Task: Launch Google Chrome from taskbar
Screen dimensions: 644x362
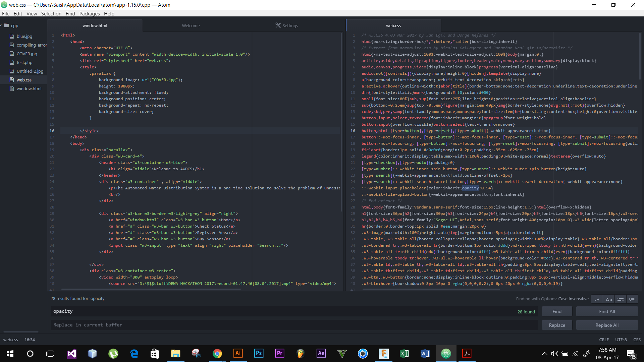Action: coord(217,353)
